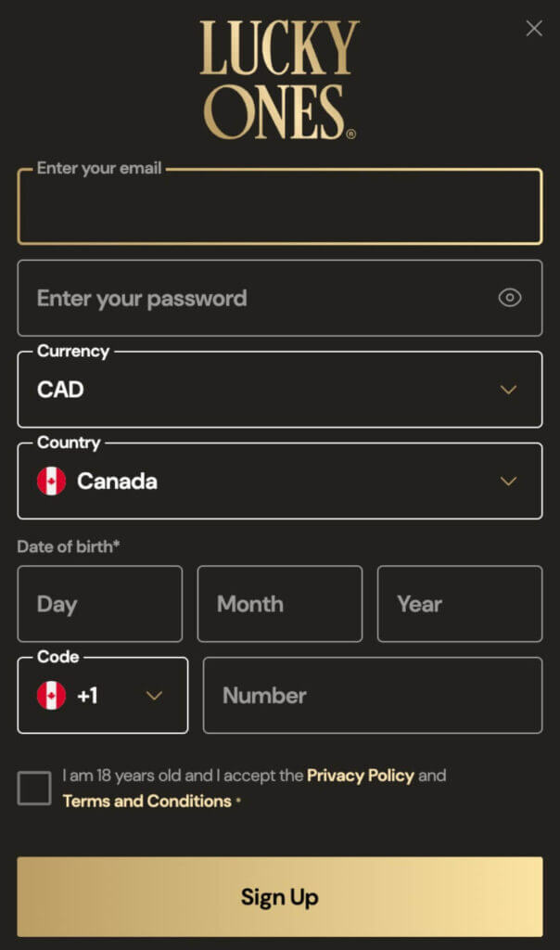This screenshot has width=560, height=950.
Task: Select the Day of birth field
Action: point(99,604)
